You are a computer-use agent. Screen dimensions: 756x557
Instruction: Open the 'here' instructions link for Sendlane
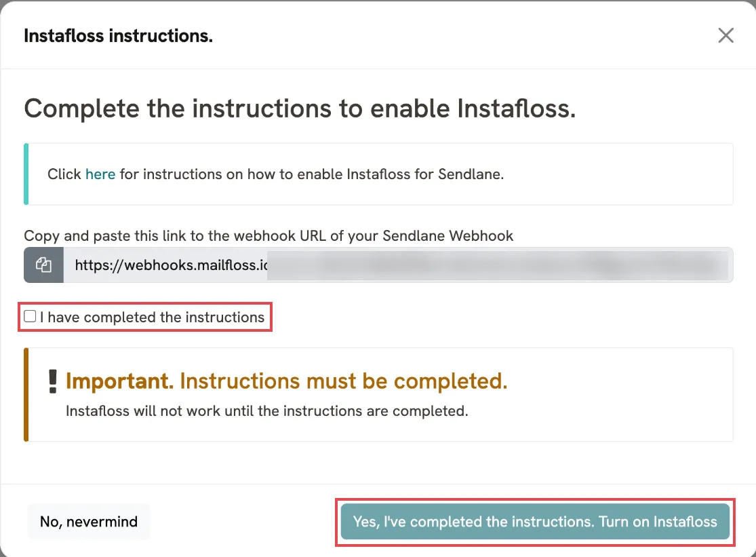pos(100,174)
